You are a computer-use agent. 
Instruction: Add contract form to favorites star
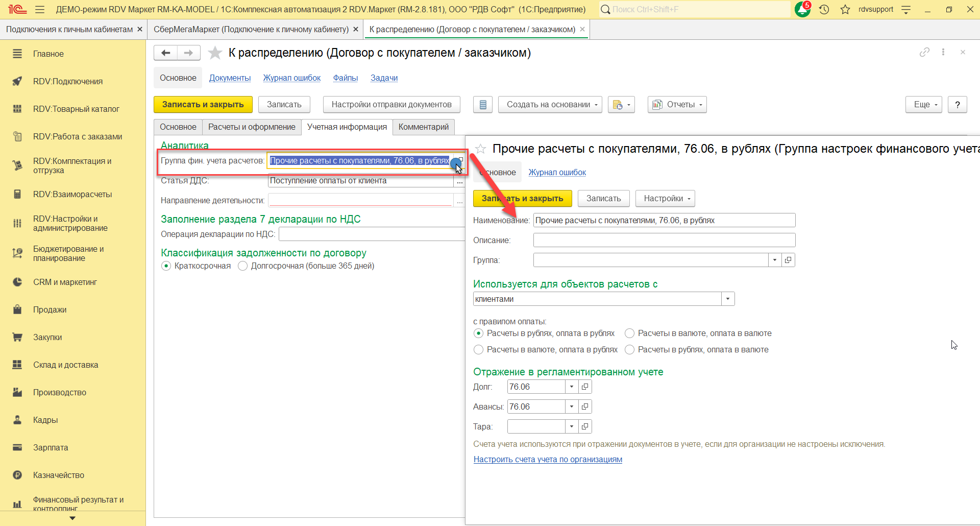point(215,53)
